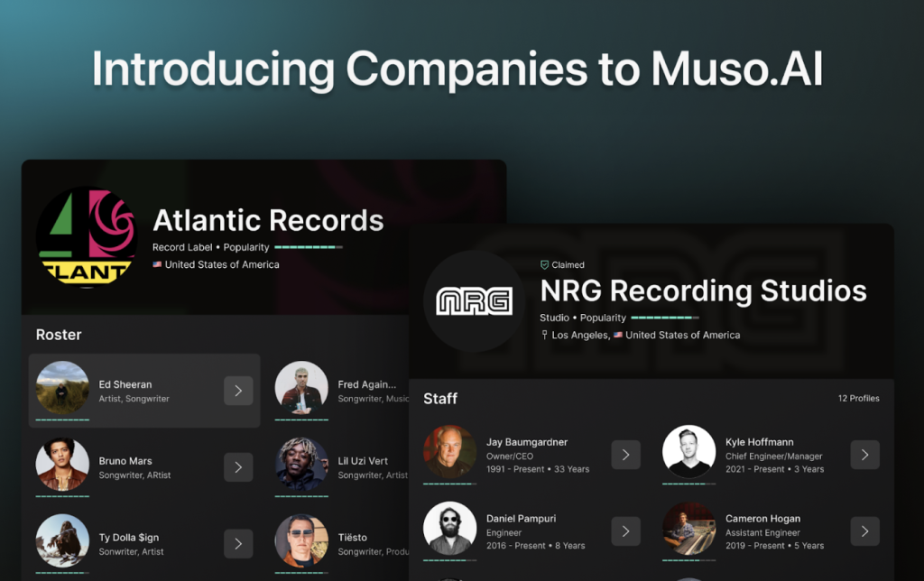Open Daniel Pampuri profile chevron
Image resolution: width=924 pixels, height=581 pixels.
click(x=626, y=531)
